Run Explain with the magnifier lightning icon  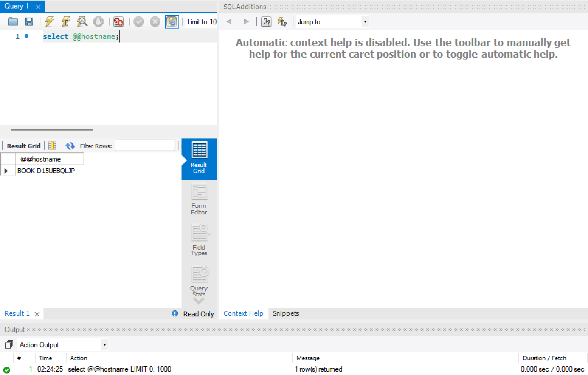pyautogui.click(x=82, y=22)
